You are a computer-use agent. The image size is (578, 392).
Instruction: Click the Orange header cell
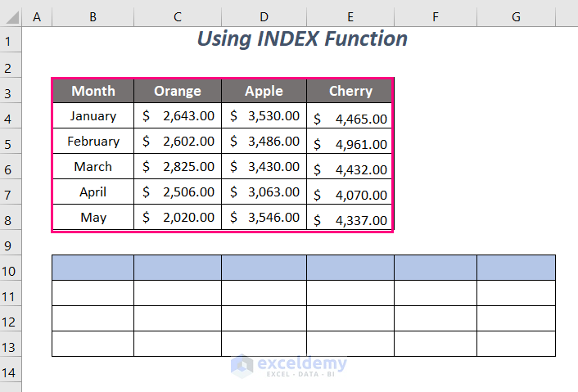tap(178, 91)
